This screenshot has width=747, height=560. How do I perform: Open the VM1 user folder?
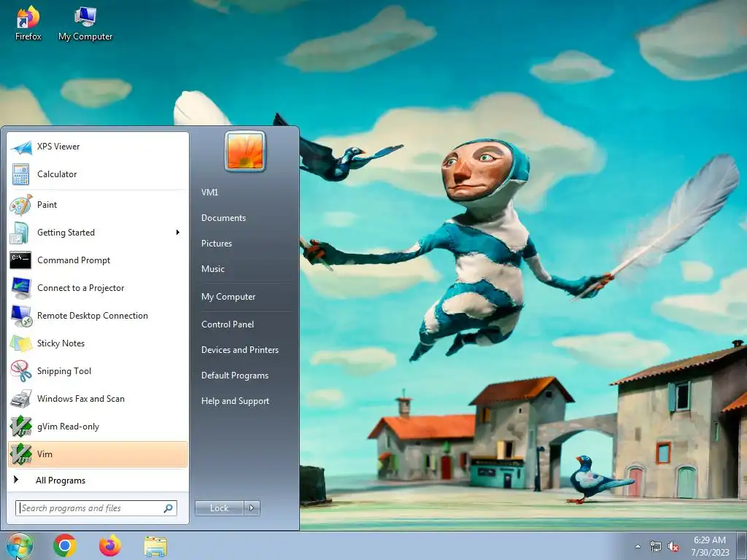[209, 192]
